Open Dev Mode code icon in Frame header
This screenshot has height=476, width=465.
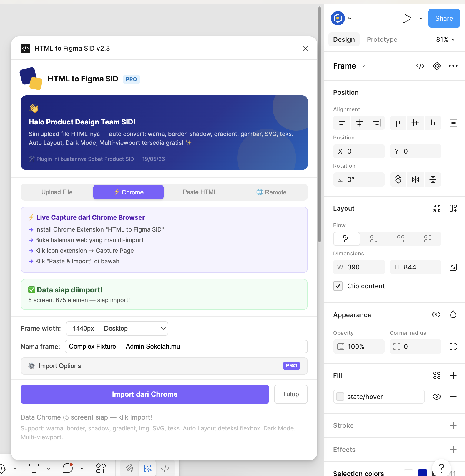click(420, 66)
